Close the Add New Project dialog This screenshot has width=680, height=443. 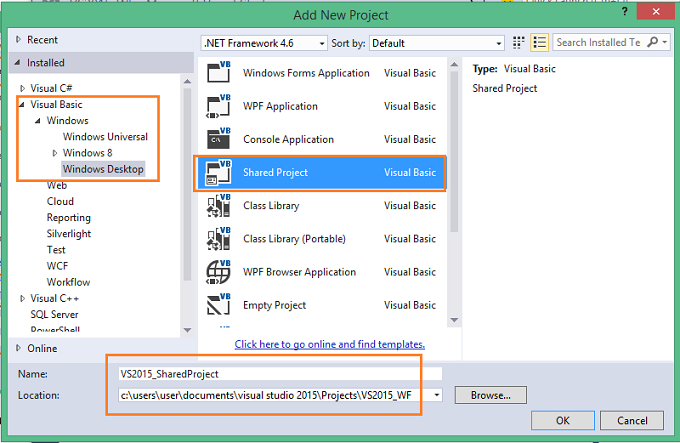click(x=656, y=12)
